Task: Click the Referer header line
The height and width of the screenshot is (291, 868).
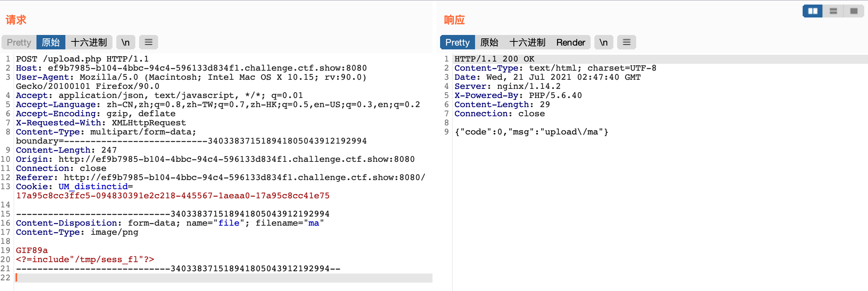Action: 220,177
